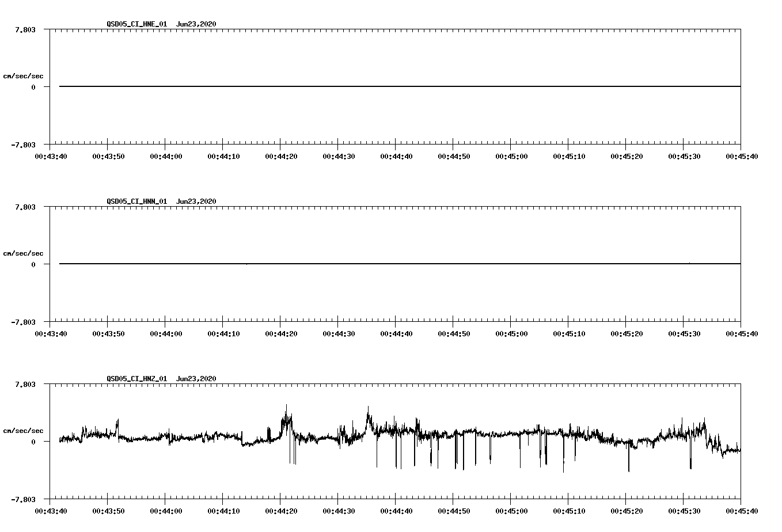Click the 00:44:00 time label under HNZ plot

[166, 511]
